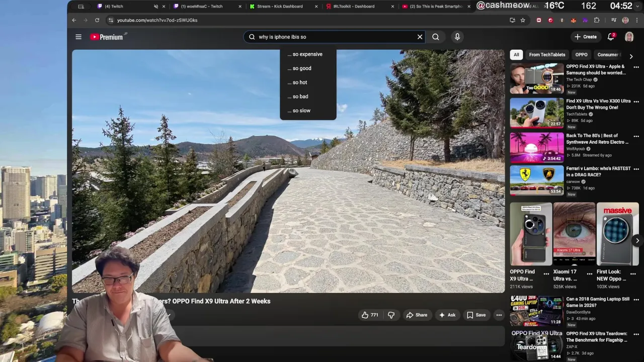Open more actions ellipsis beside Save
This screenshot has width=644, height=362.
[499, 315]
